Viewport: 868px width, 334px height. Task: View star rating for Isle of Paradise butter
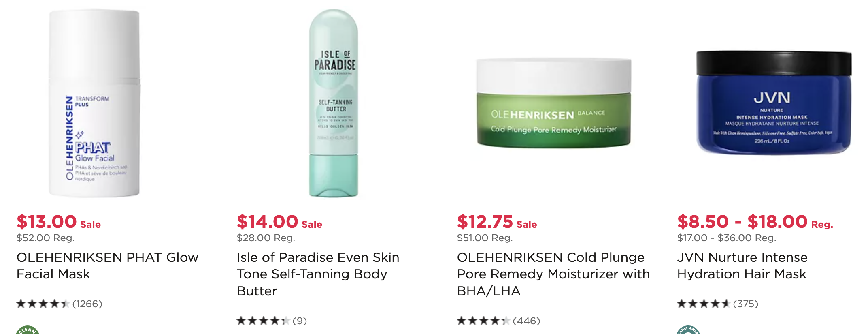(x=263, y=321)
